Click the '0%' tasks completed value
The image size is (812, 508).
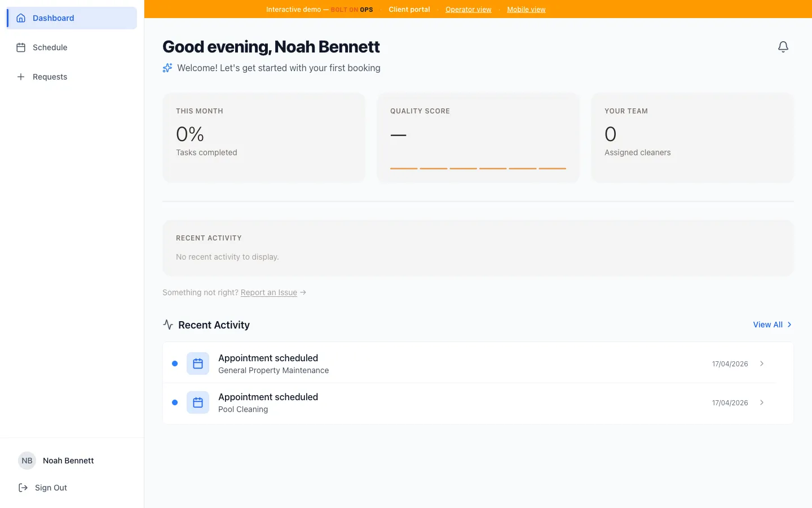(x=190, y=134)
